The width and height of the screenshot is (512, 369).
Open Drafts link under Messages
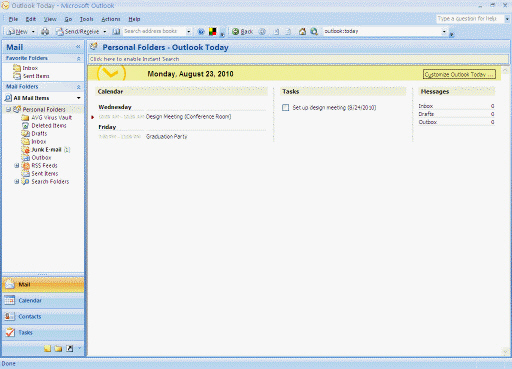tap(426, 114)
